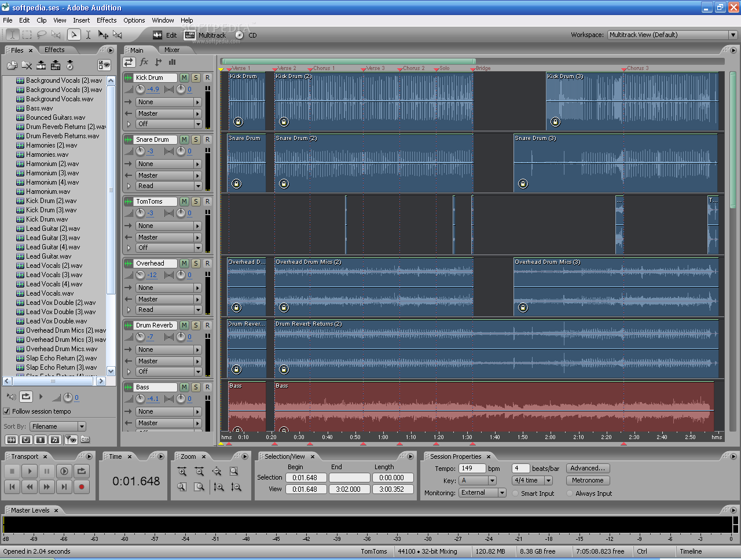
Task: Open the Effects menu
Action: [107, 20]
